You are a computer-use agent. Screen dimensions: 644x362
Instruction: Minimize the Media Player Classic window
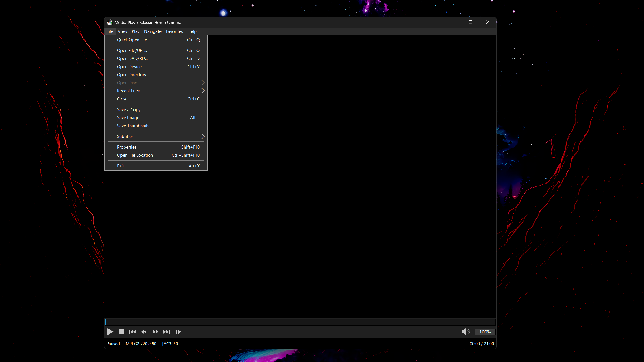point(454,22)
